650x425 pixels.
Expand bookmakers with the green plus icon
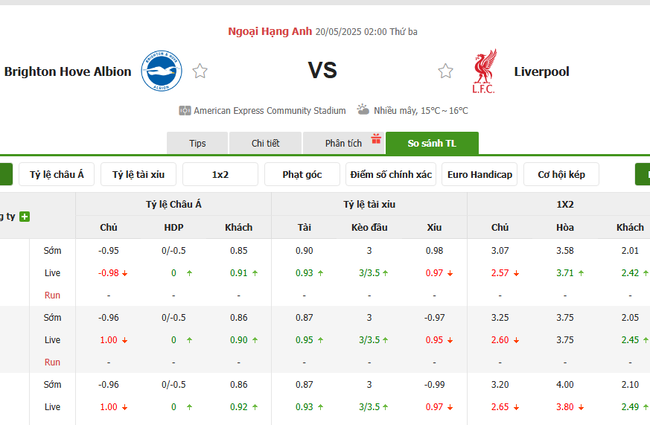[x=25, y=216]
